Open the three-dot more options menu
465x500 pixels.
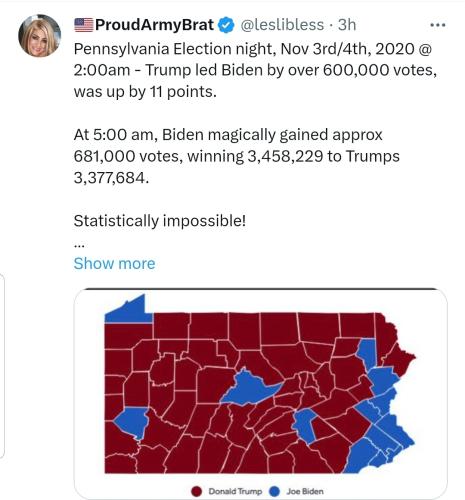(x=438, y=25)
